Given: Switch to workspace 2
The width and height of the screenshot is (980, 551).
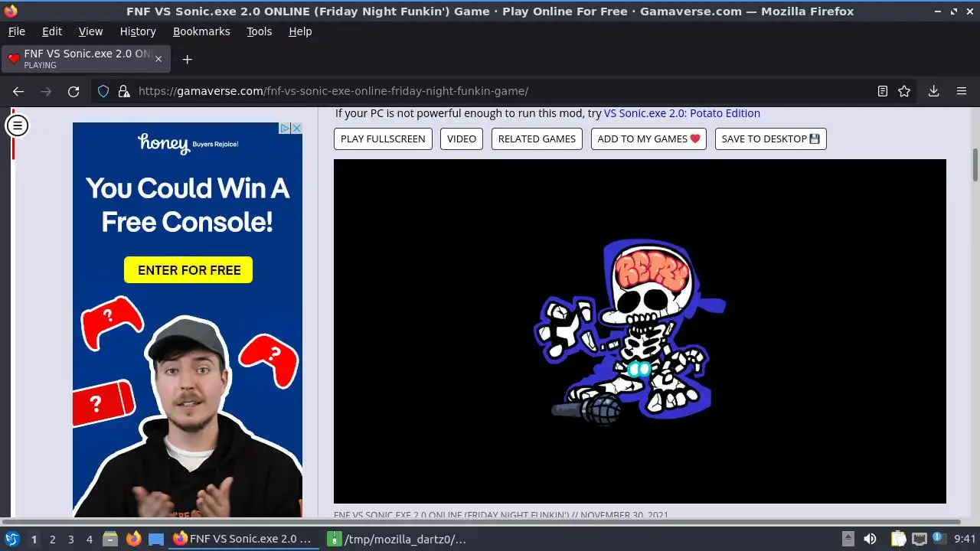Looking at the screenshot, I should click(x=53, y=540).
